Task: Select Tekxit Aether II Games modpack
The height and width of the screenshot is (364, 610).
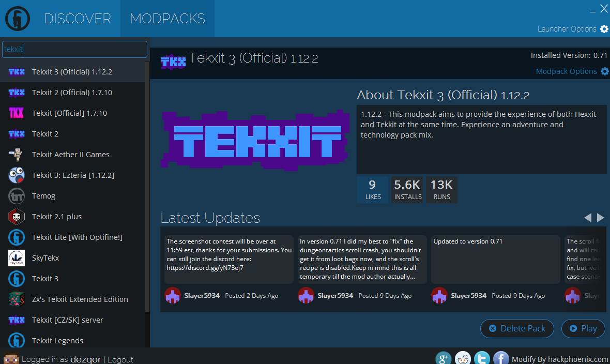Action: [72, 155]
